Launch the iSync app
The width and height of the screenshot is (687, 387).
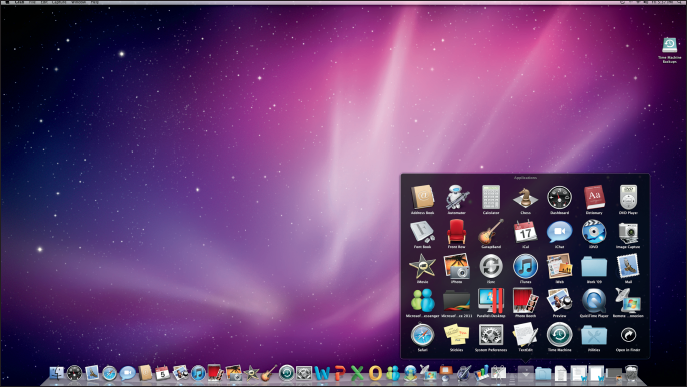click(x=491, y=266)
